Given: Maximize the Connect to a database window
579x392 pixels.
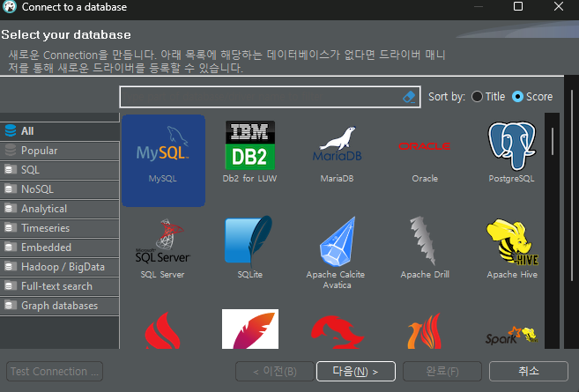Looking at the screenshot, I should point(518,6).
